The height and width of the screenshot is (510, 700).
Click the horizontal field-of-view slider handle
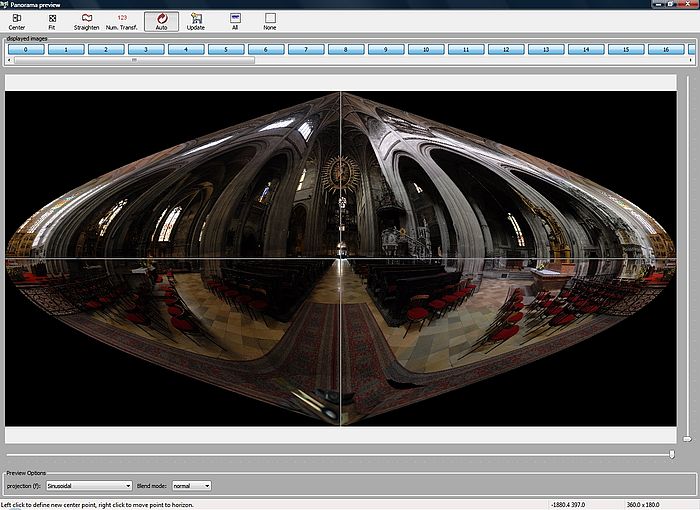(x=673, y=454)
